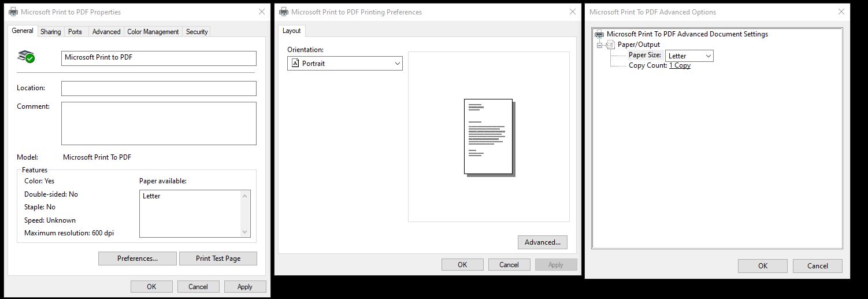Click the Comment text box
868x299 pixels.
[159, 123]
